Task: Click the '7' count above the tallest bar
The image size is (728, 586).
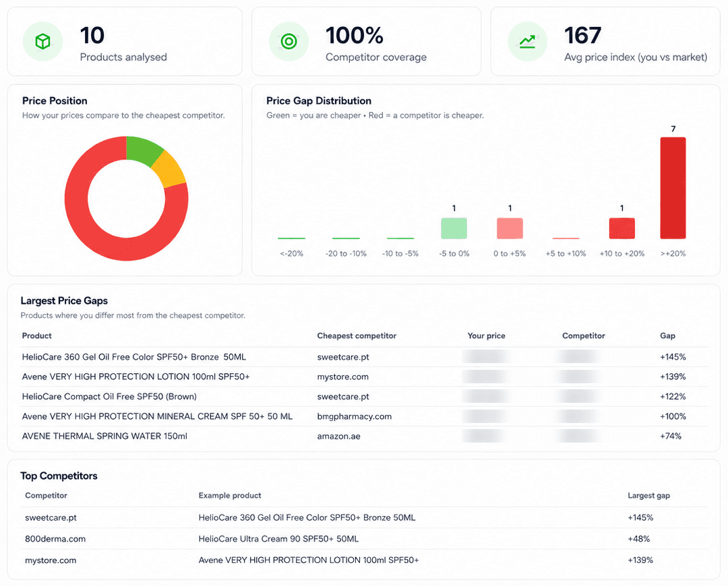Action: tap(673, 129)
